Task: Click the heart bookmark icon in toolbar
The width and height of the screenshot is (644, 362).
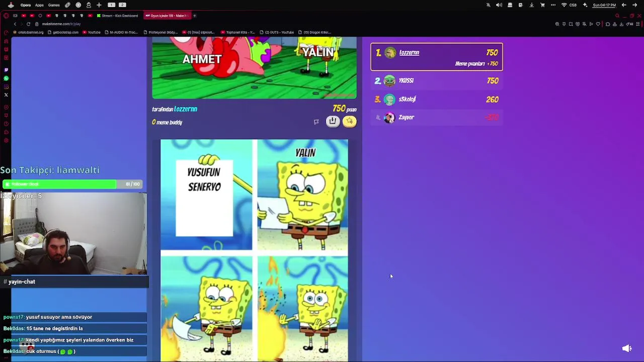Action: point(598,24)
